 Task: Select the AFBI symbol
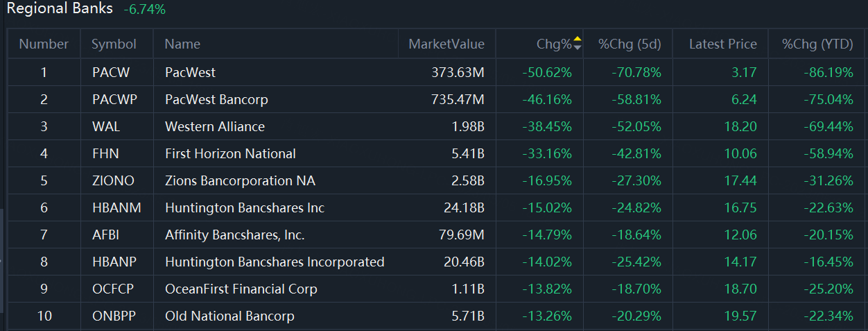(x=106, y=235)
